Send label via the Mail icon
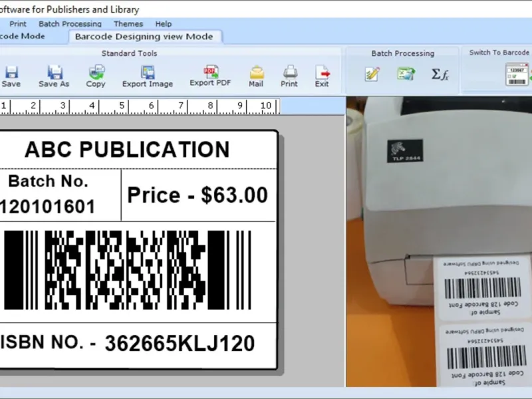The image size is (532, 399). coord(257,72)
